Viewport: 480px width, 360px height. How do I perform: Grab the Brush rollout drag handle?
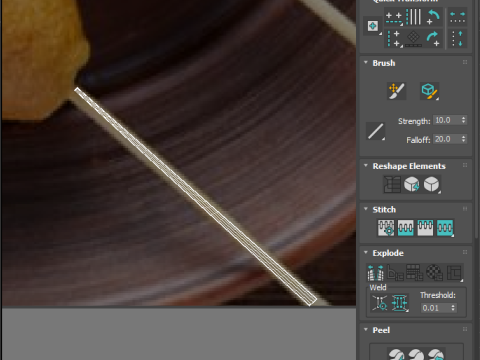(x=465, y=62)
